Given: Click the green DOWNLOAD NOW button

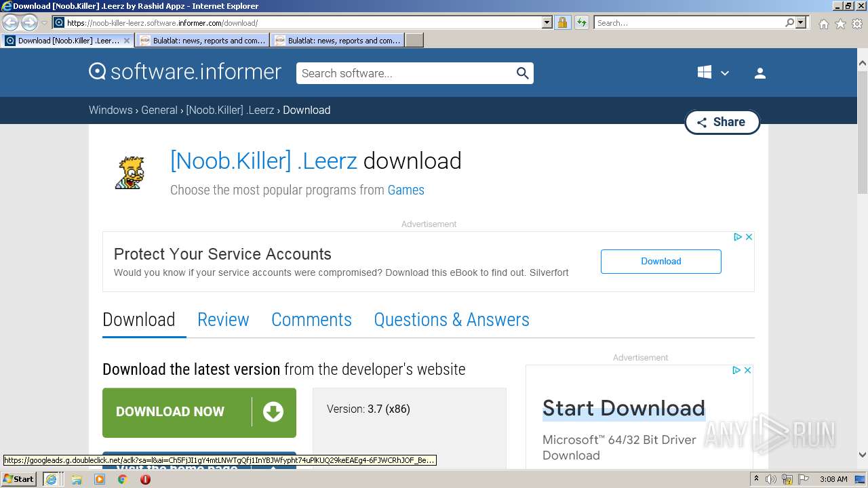Looking at the screenshot, I should coord(199,412).
